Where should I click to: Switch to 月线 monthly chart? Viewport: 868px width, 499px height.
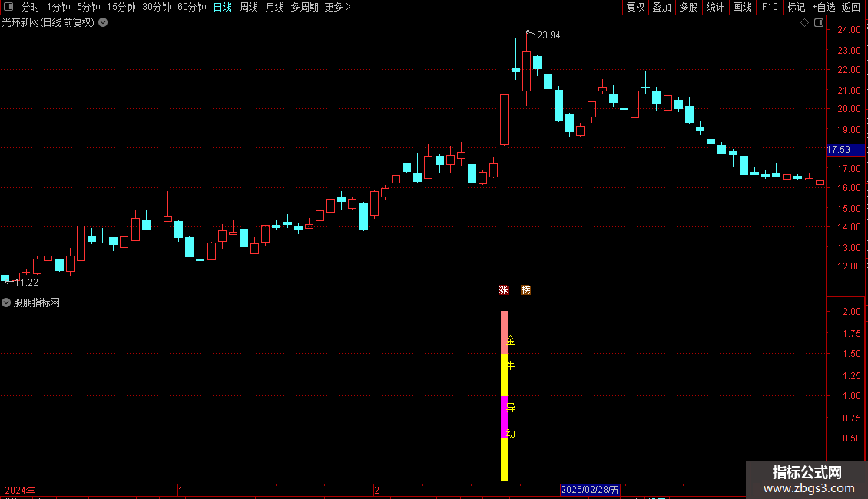coord(274,7)
